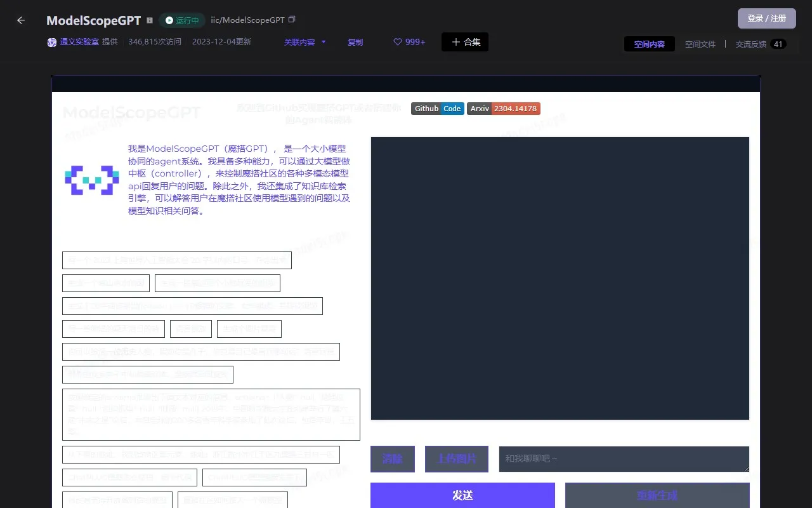Screen dimensions: 812x508
Task: Click the 运行中 status badge
Action: [182, 20]
